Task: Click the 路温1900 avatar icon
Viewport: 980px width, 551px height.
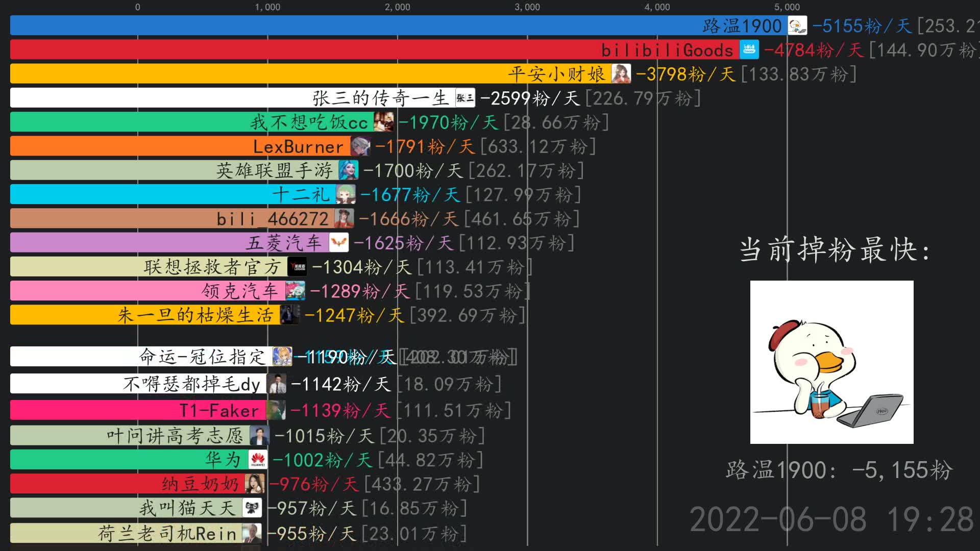Action: click(797, 26)
